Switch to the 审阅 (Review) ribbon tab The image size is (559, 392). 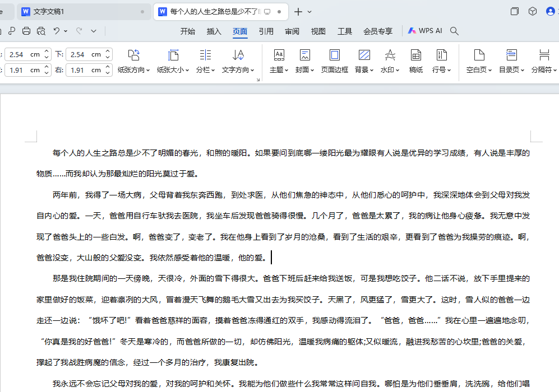(x=292, y=31)
